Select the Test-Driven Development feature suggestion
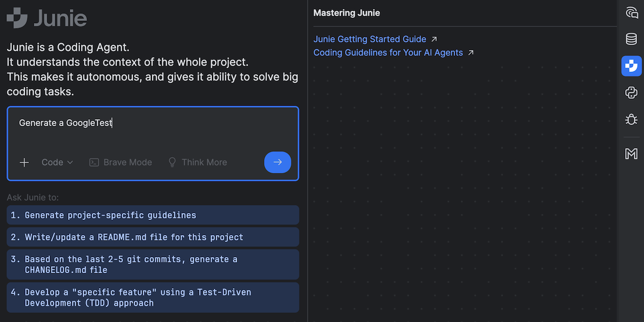Screen dimensions: 644x322 (x=153, y=298)
